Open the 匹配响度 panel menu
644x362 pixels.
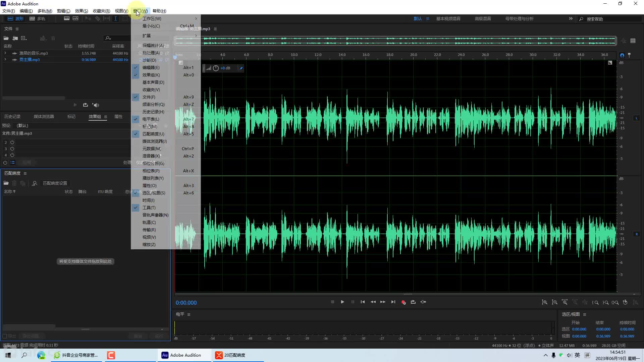click(x=25, y=173)
